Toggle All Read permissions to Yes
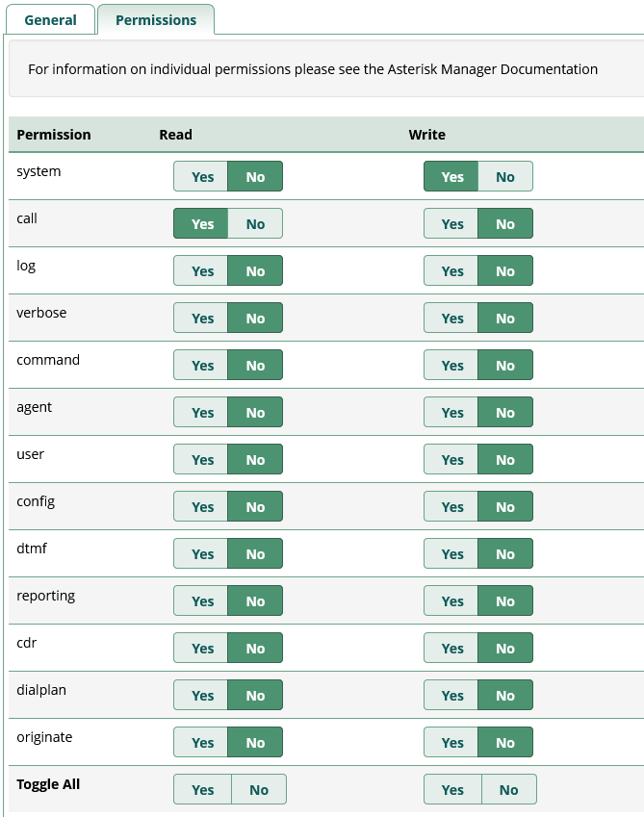This screenshot has height=817, width=644. (202, 790)
